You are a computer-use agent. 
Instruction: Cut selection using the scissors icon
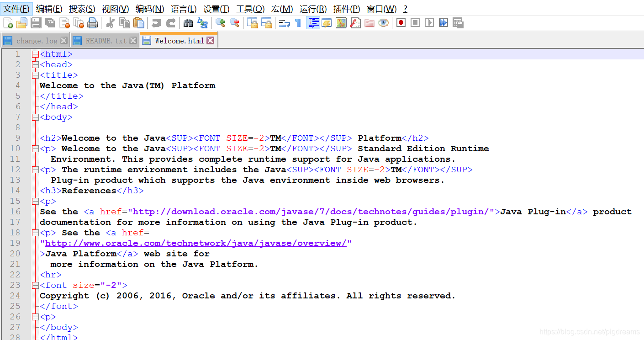coord(110,22)
